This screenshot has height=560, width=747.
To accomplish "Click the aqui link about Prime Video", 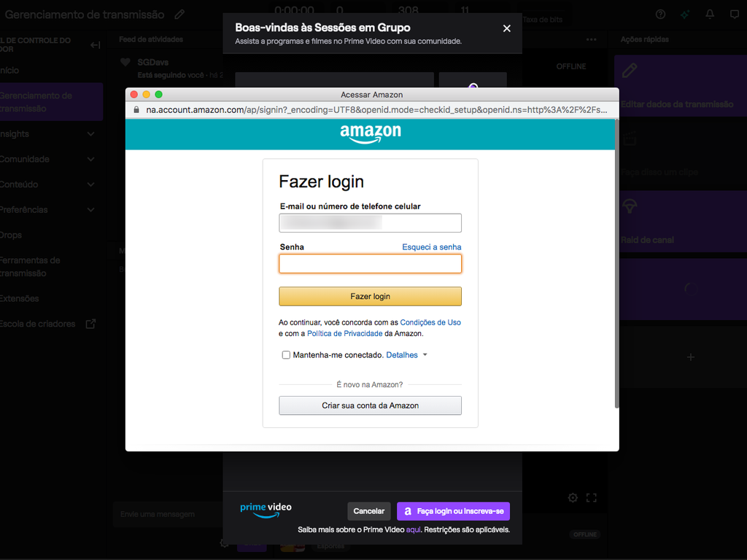I will tap(413, 529).
